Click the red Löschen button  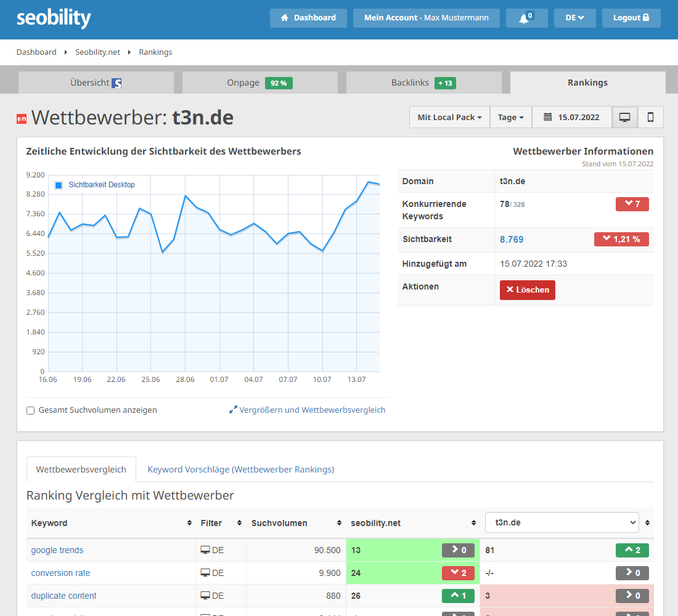click(x=528, y=290)
